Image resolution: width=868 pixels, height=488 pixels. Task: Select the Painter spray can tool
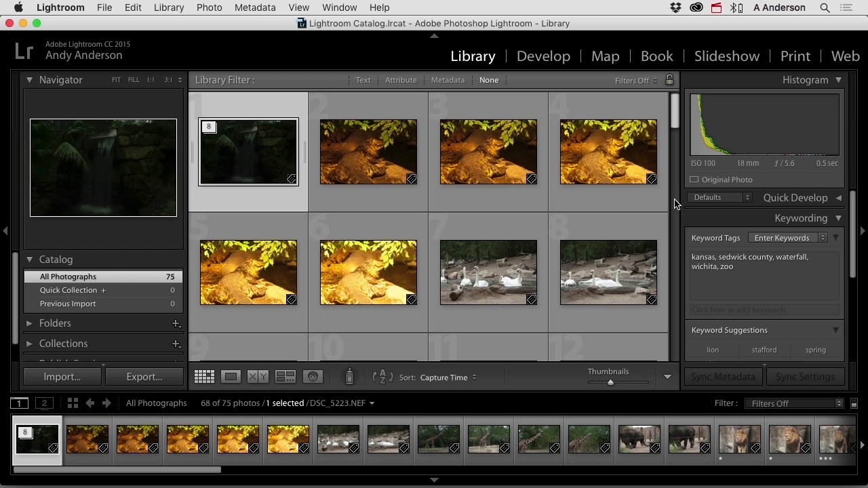tap(349, 376)
